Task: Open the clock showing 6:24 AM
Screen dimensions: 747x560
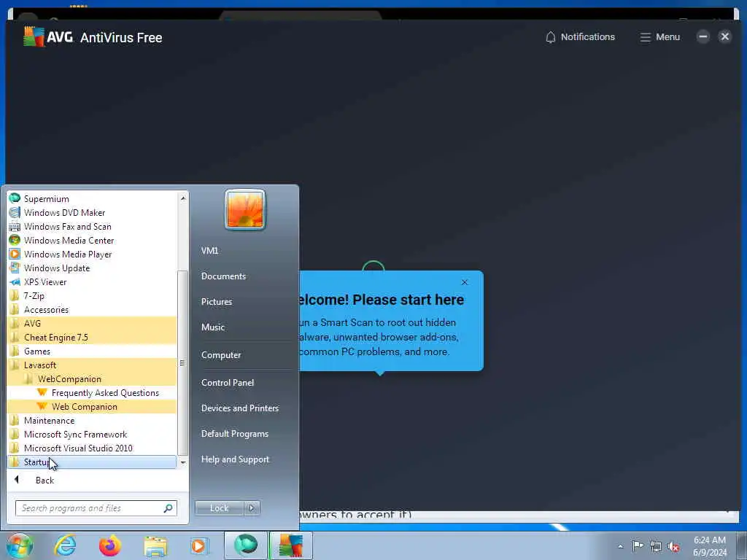Action: point(710,546)
